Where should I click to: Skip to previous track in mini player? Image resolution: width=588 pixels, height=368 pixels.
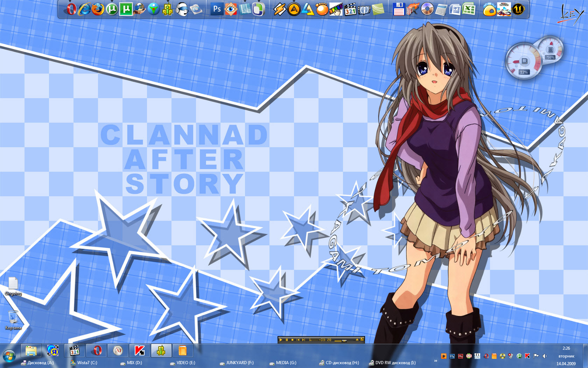point(298,340)
